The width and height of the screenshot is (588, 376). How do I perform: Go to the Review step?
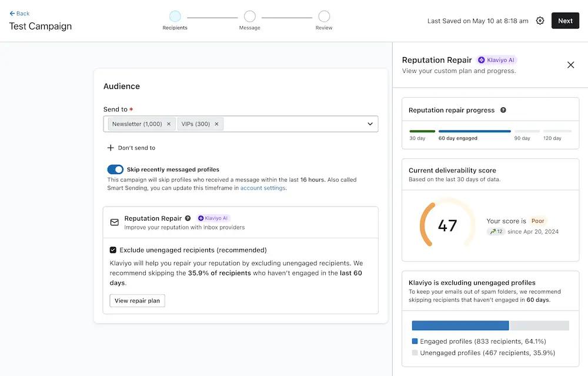(323, 18)
